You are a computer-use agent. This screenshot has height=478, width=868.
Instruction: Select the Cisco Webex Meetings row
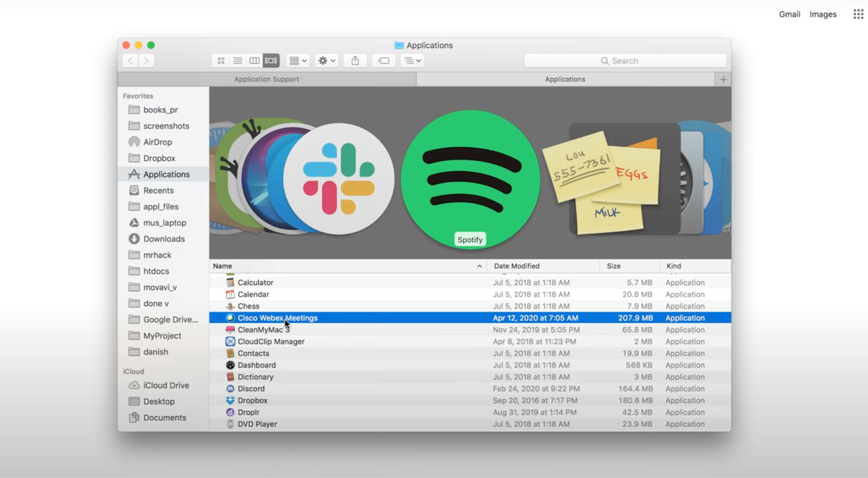pyautogui.click(x=470, y=318)
